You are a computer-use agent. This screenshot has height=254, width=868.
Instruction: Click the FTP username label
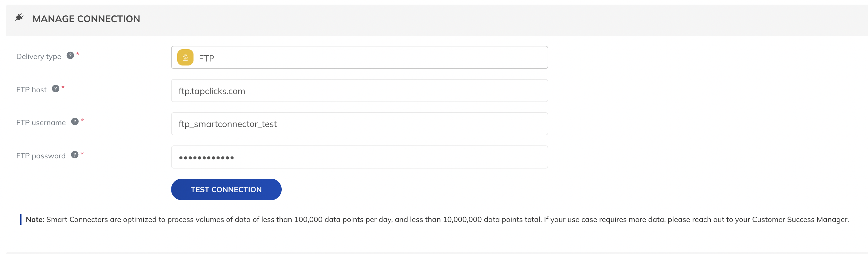click(41, 123)
